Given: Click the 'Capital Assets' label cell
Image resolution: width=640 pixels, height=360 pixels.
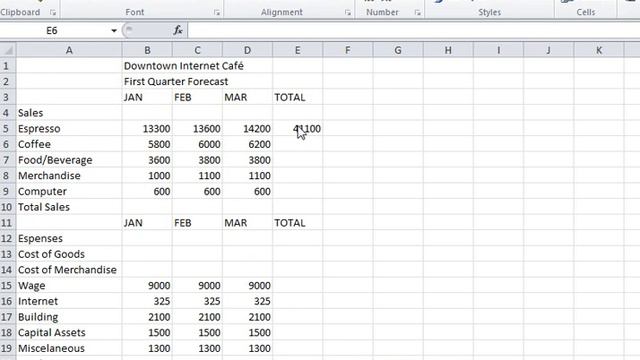Looking at the screenshot, I should click(69, 333).
